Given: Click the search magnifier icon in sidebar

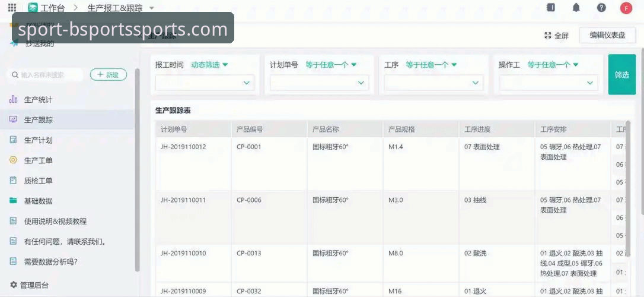Looking at the screenshot, I should coord(15,75).
